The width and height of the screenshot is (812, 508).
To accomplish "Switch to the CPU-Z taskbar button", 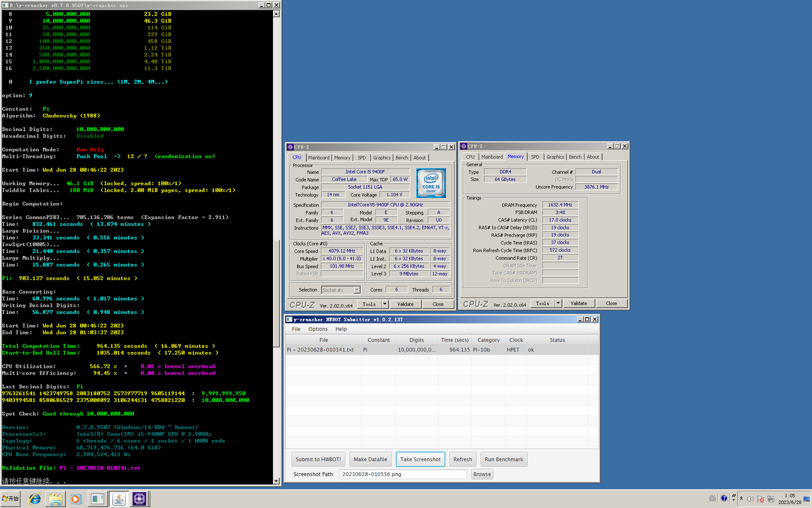I will [x=140, y=499].
